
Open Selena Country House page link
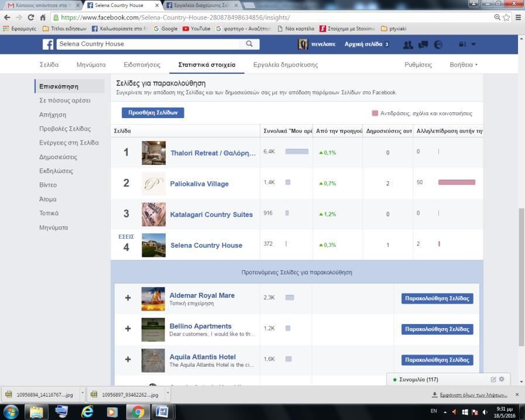coord(206,245)
